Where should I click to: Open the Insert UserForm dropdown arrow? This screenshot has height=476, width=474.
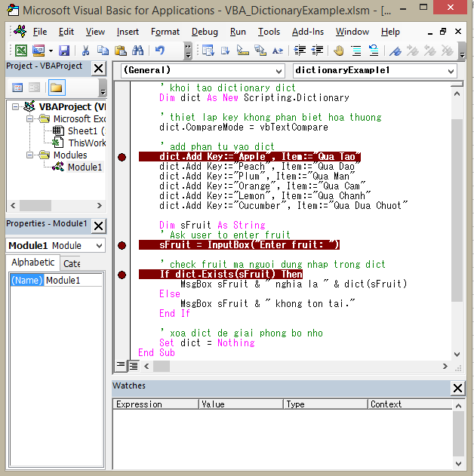[51, 51]
